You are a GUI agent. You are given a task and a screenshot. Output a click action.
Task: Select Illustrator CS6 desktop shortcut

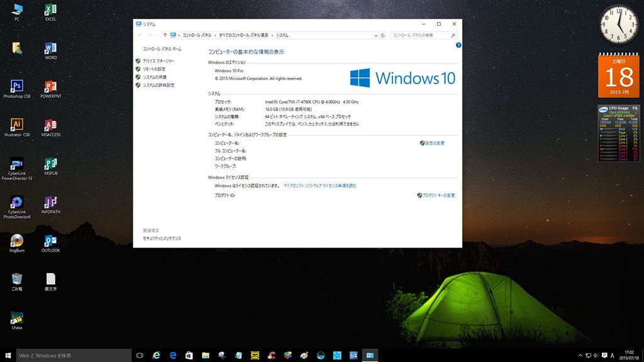tap(17, 128)
